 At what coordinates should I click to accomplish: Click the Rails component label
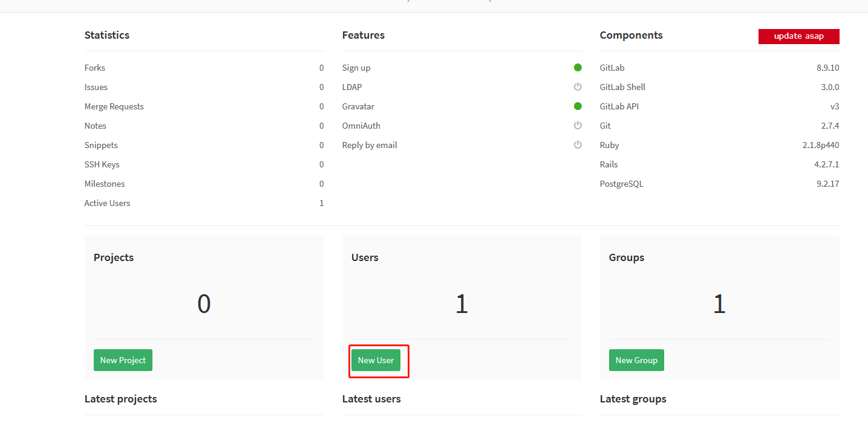[609, 164]
